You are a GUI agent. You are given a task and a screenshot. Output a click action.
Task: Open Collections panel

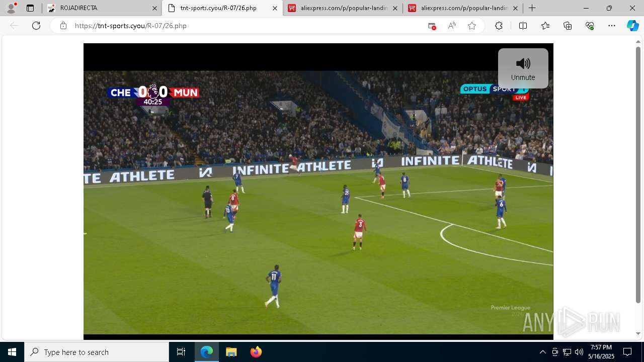pyautogui.click(x=568, y=26)
